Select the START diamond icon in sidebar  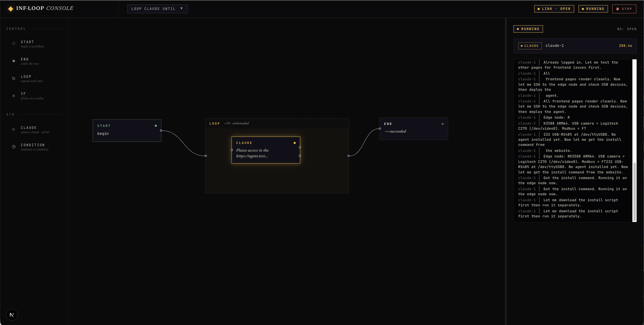(14, 43)
